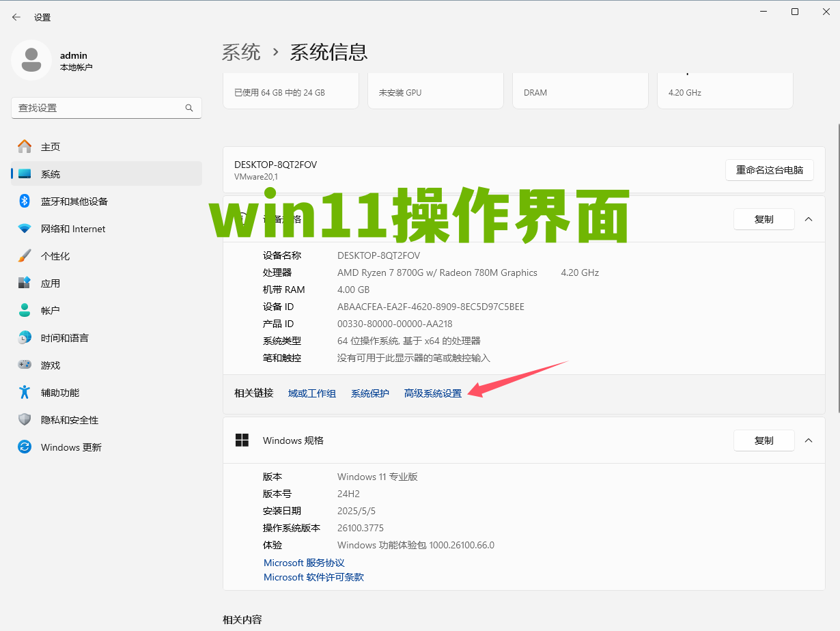Open 域或工作组 link

[312, 393]
